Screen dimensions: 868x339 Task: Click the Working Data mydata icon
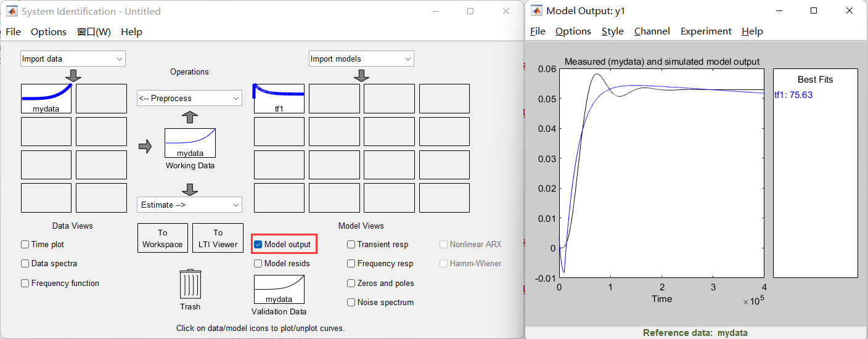pyautogui.click(x=190, y=143)
